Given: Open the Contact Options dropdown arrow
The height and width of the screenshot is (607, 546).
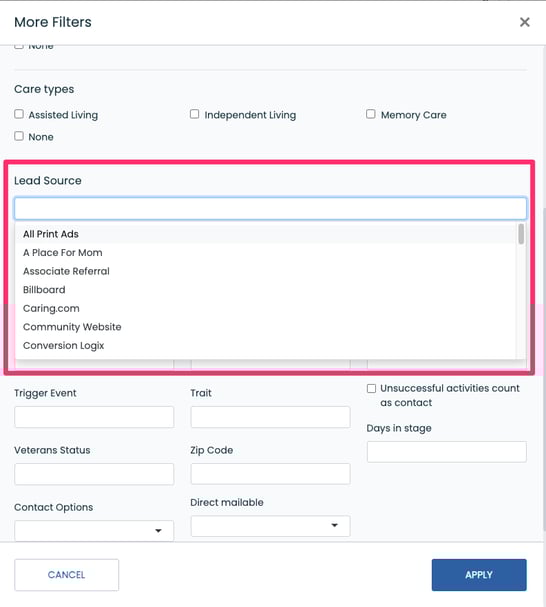Looking at the screenshot, I should coord(158,530).
